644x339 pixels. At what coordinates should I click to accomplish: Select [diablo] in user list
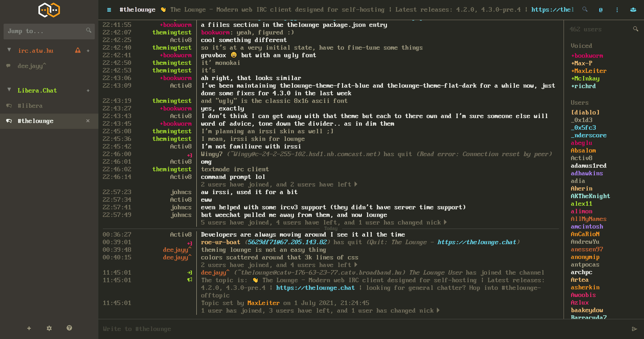coord(585,113)
